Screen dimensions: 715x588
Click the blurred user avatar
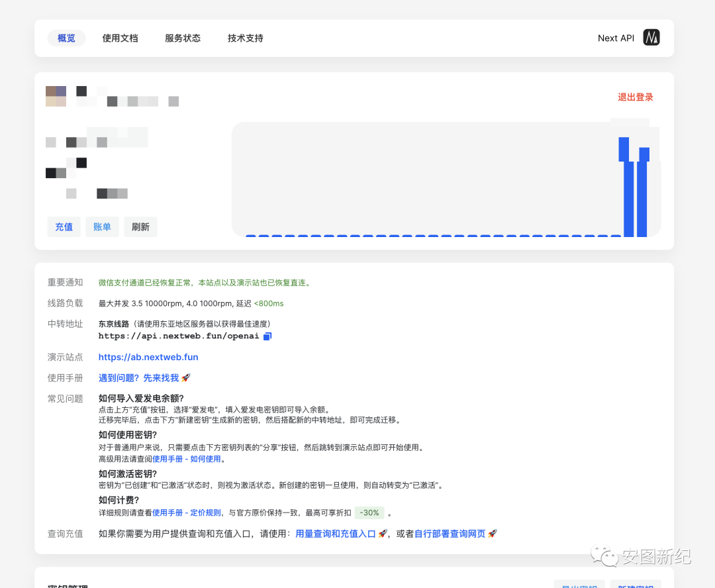pyautogui.click(x=56, y=96)
